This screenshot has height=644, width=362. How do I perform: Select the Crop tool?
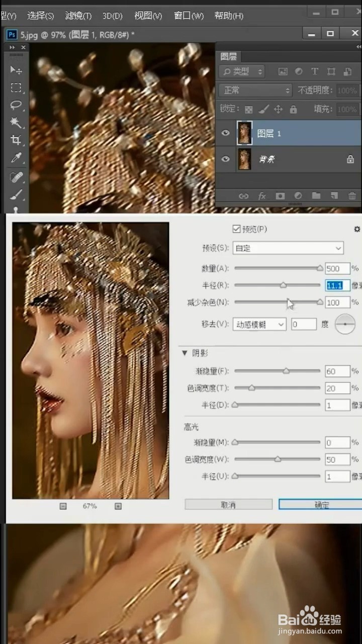tap(16, 140)
